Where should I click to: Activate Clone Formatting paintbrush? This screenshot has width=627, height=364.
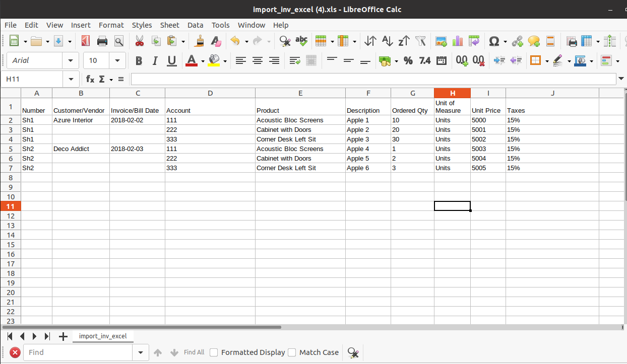click(200, 41)
